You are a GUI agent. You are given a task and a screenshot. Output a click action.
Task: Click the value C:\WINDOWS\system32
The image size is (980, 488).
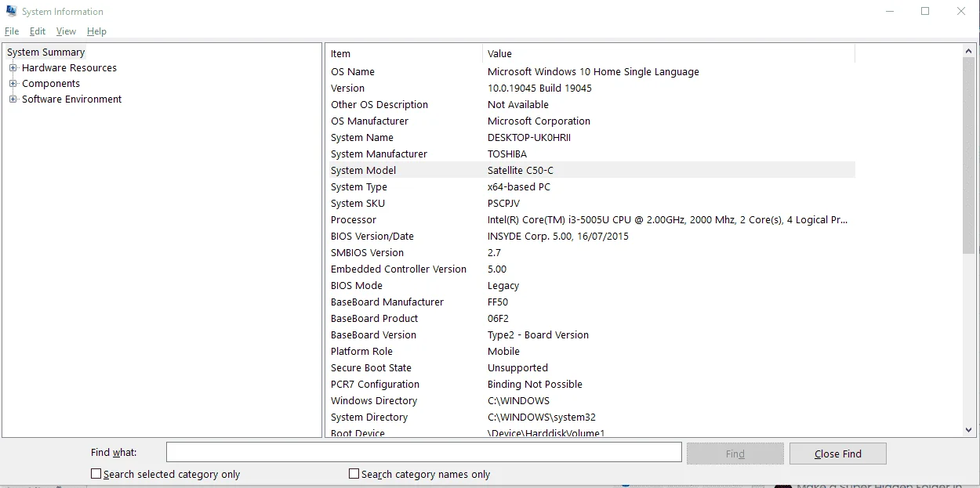tap(542, 418)
